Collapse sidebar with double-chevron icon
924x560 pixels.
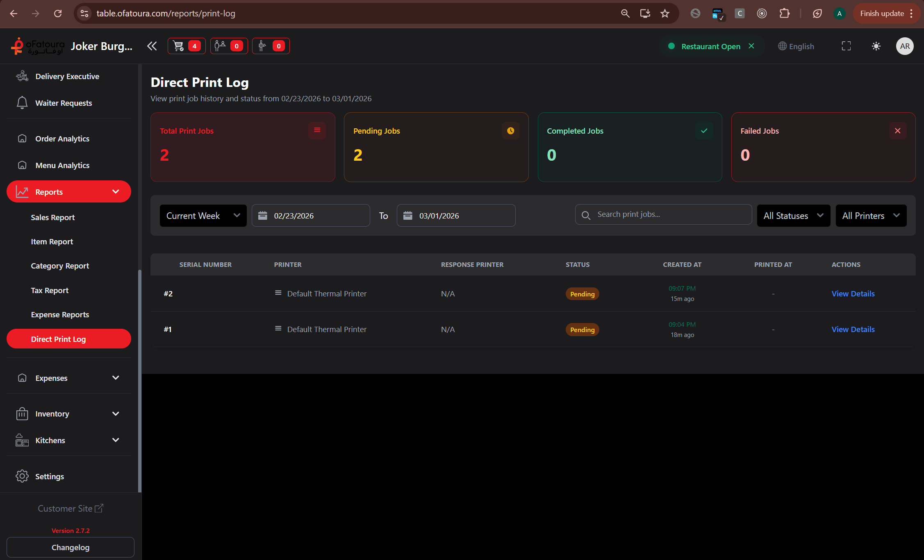click(x=152, y=46)
